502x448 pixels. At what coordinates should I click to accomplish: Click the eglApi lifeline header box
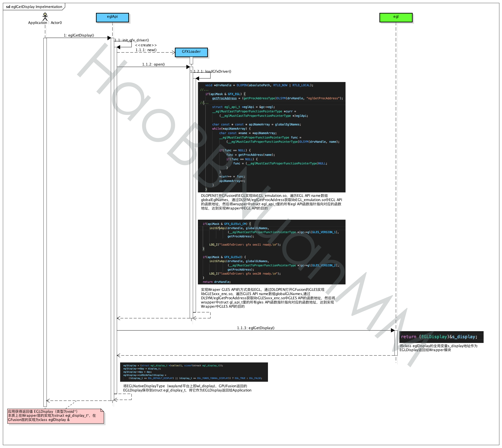coord(112,18)
